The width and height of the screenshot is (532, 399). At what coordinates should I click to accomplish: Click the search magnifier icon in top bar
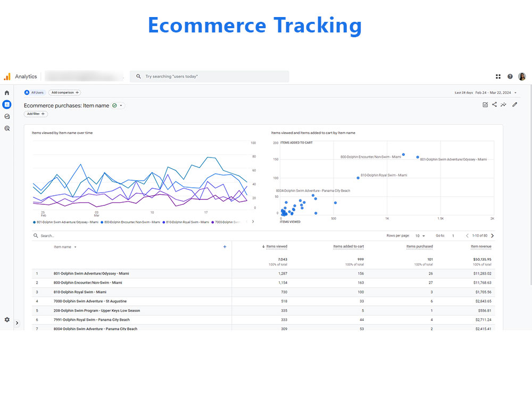pyautogui.click(x=138, y=76)
